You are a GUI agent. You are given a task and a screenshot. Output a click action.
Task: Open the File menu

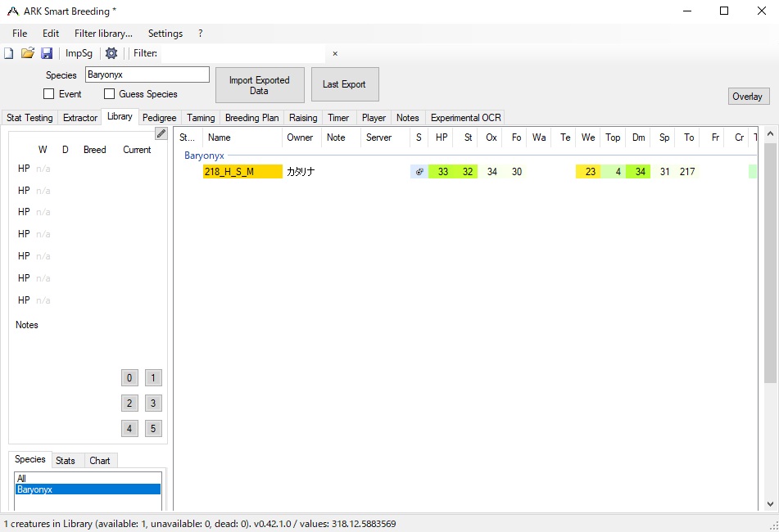click(20, 34)
